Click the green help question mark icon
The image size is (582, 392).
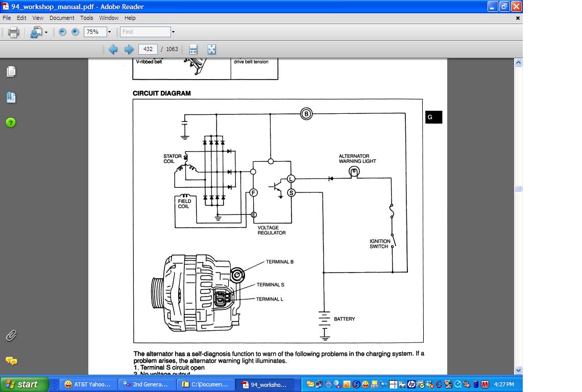11,122
